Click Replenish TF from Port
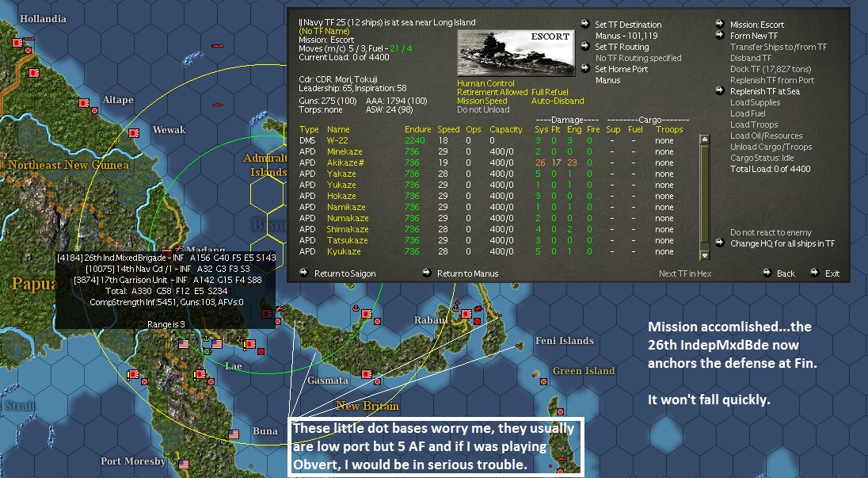 (771, 80)
